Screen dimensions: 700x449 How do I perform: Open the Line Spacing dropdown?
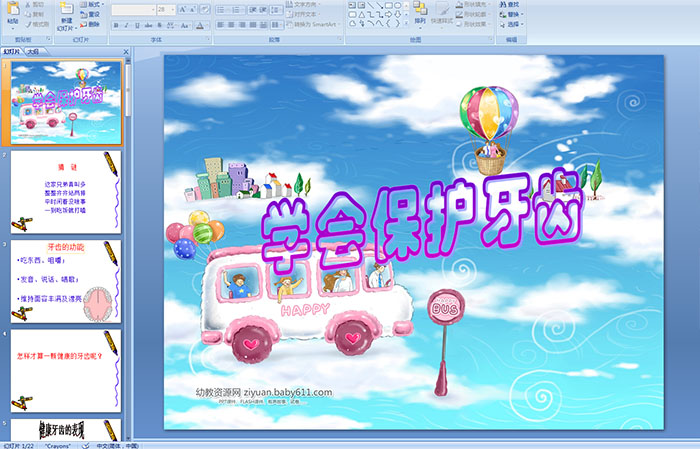pos(276,10)
